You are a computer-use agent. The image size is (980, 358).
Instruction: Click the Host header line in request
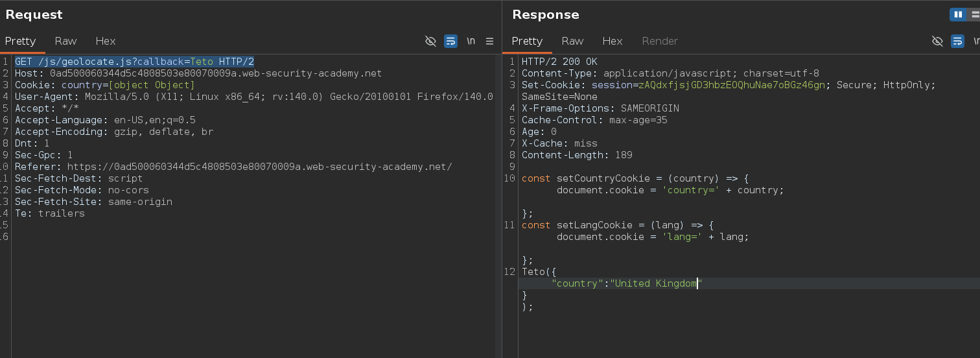(x=198, y=73)
